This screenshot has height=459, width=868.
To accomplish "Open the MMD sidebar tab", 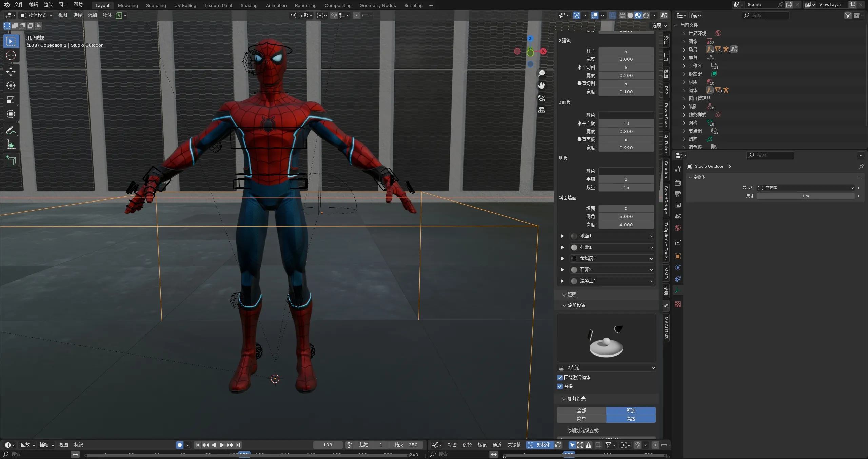I will (x=666, y=273).
